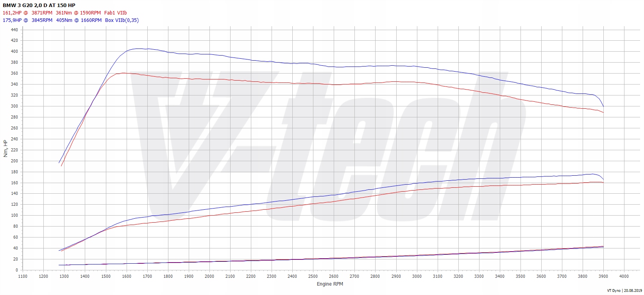
Task: Select the "60" vertical axis label
Action: pyautogui.click(x=16, y=237)
